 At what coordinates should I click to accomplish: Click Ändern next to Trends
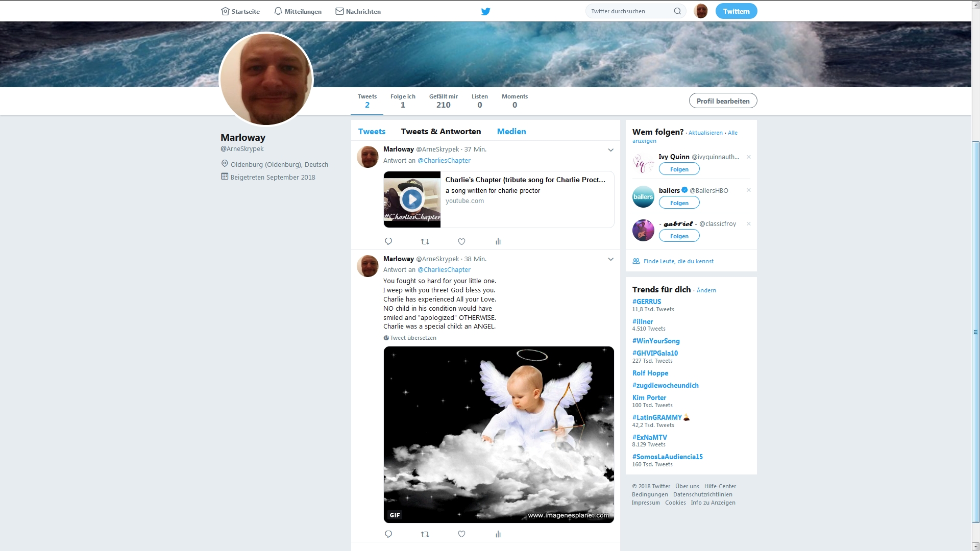click(706, 290)
